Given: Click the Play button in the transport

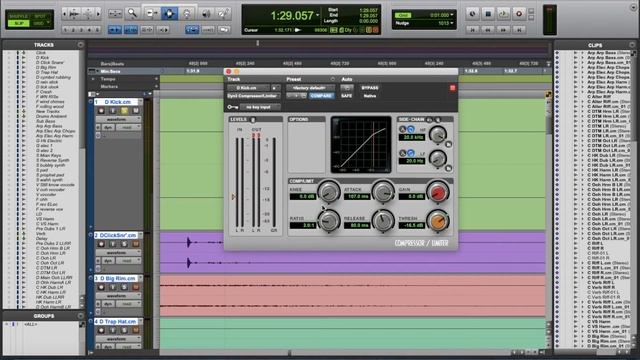Looking at the screenshot, I should (x=503, y=13).
